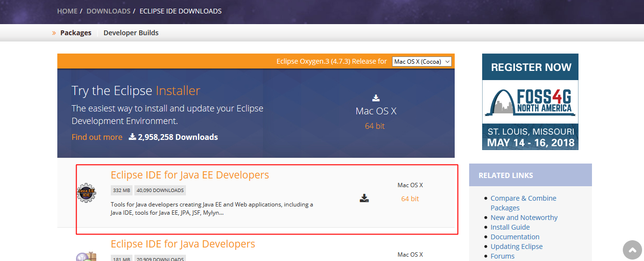Viewport: 644px width, 261px height.
Task: Click Mac OS X label in Java EE row
Action: tap(410, 185)
